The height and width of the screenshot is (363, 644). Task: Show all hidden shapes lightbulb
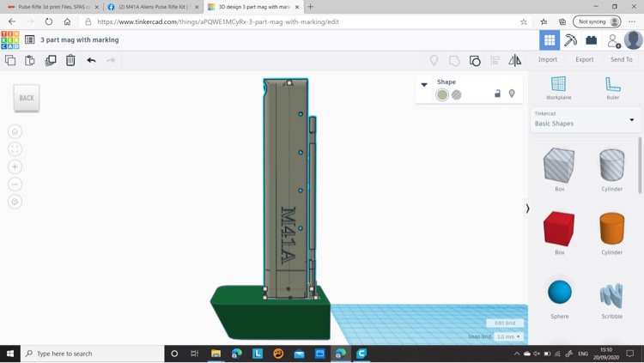click(434, 61)
